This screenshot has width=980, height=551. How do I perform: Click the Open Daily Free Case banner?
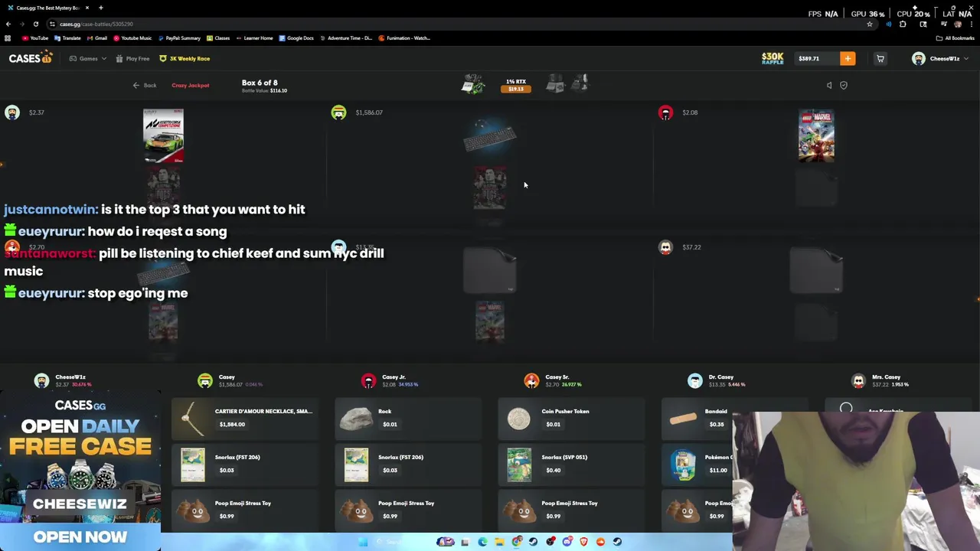(x=80, y=471)
